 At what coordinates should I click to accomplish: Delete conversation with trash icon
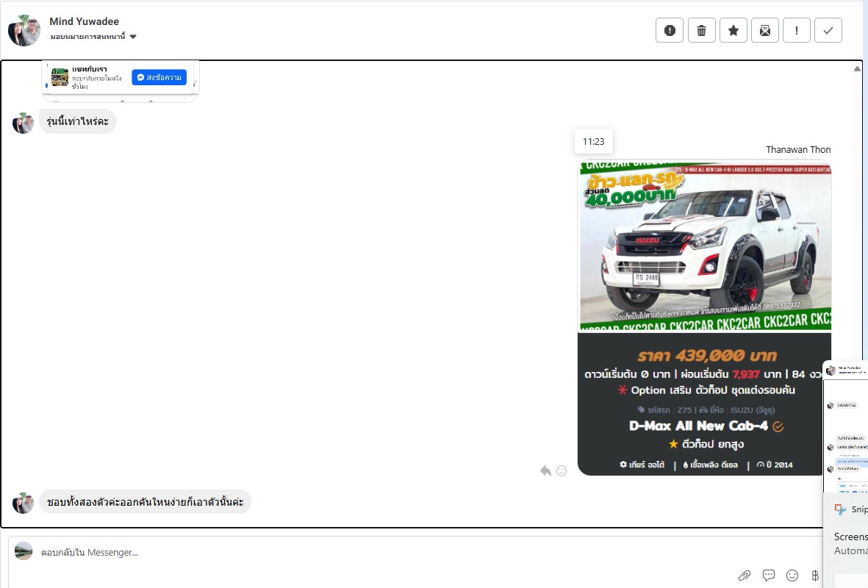(x=701, y=30)
